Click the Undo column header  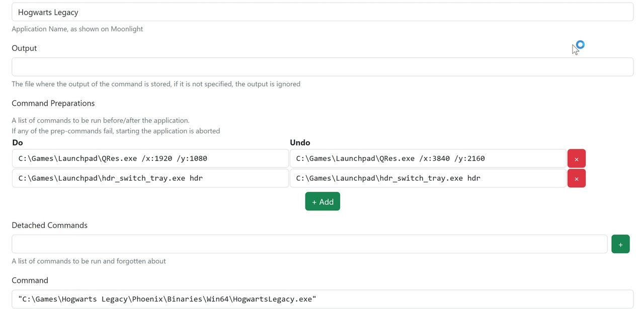(300, 142)
